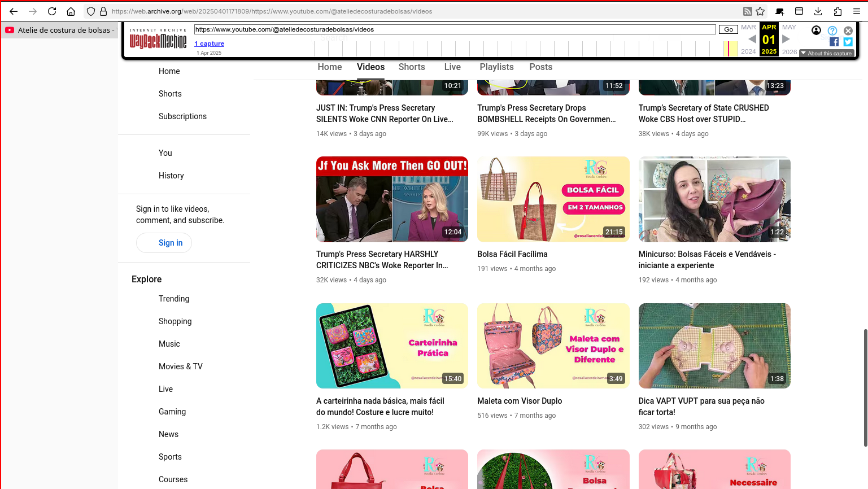Open Wayback Machine help icon
This screenshot has width=868, height=489.
832,30
